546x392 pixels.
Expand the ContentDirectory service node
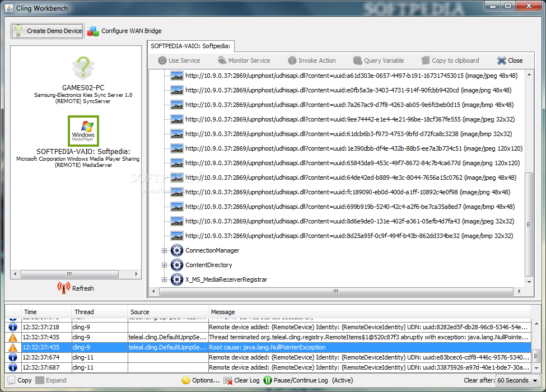tap(164, 265)
